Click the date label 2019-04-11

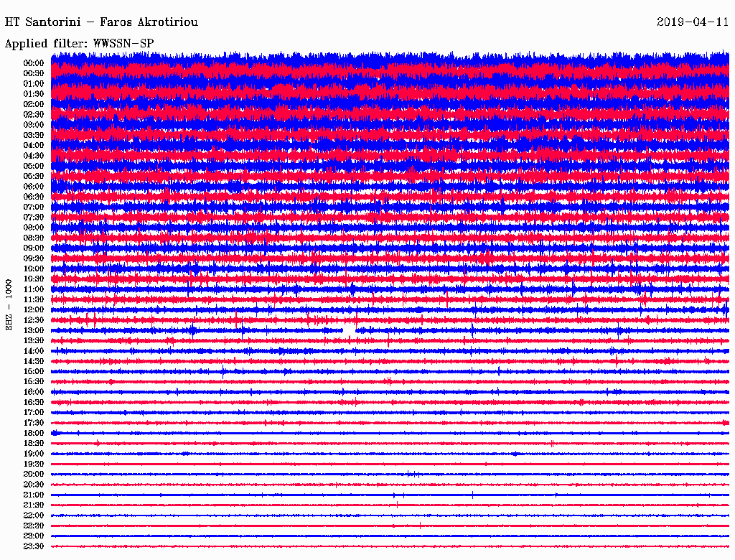point(693,22)
